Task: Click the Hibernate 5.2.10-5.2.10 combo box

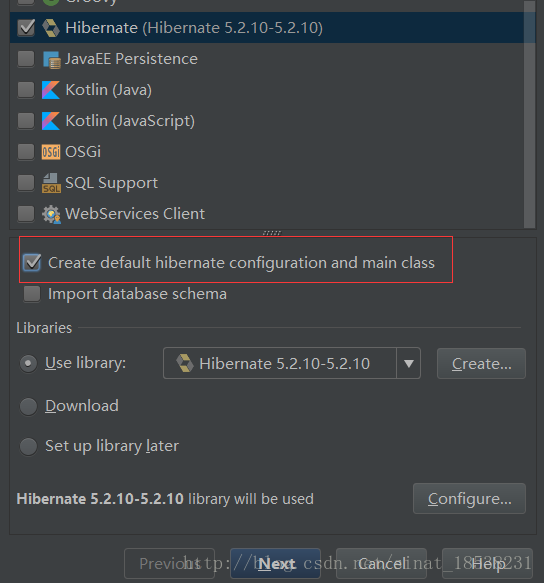Action: 292,363
